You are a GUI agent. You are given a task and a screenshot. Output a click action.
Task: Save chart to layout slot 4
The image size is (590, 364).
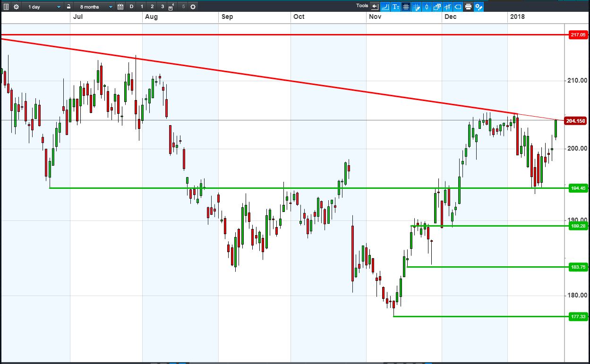coord(172,7)
